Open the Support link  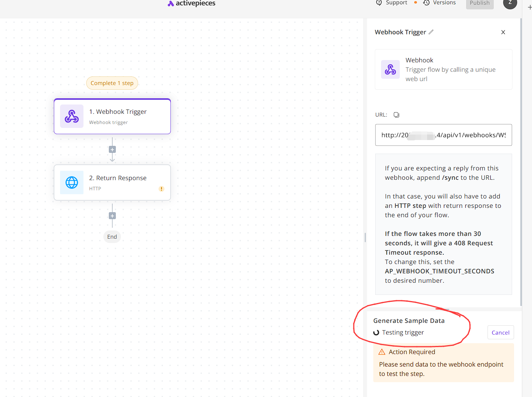pos(392,3)
